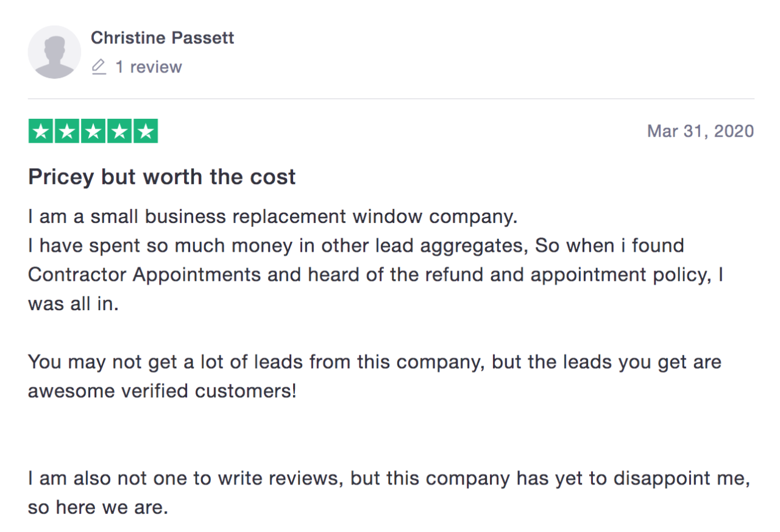Click the closing line "so here we are."
This screenshot has width=780, height=532.
coord(97,507)
